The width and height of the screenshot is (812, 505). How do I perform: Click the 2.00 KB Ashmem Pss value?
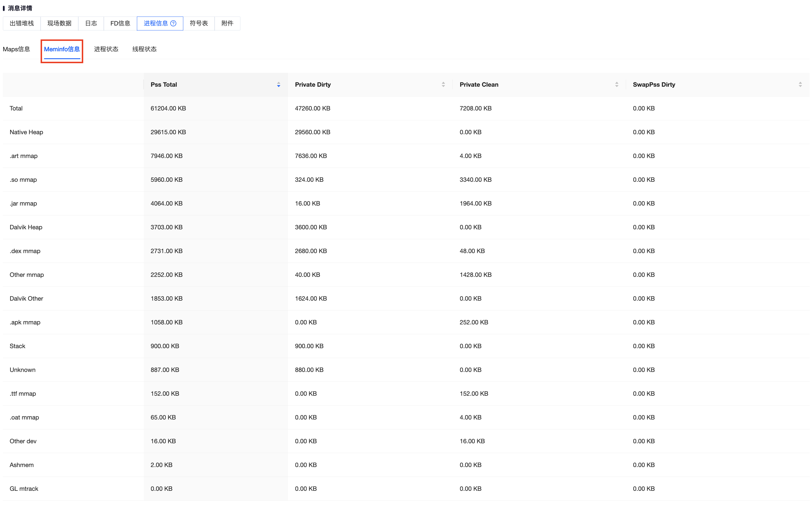[x=162, y=465]
